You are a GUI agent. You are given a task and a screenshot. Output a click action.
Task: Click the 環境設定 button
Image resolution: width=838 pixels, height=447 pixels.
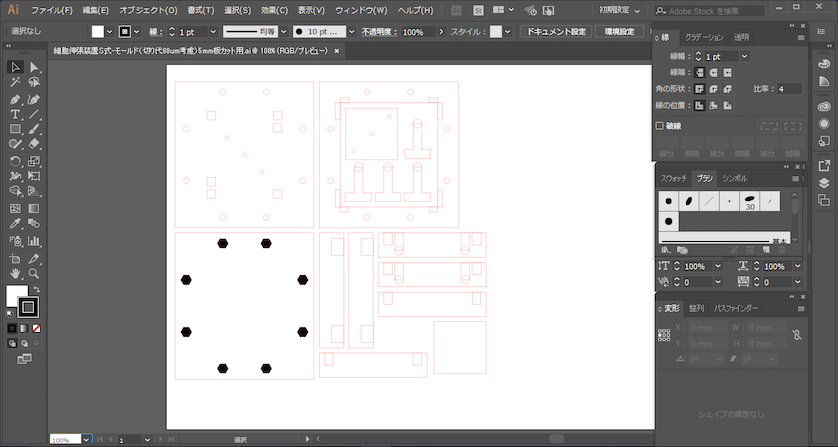pyautogui.click(x=620, y=32)
